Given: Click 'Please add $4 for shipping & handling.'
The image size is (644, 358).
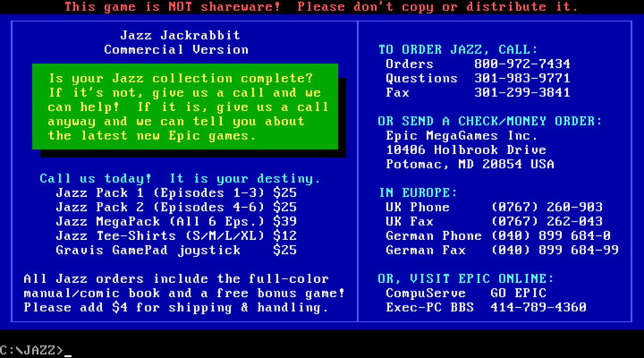Looking at the screenshot, I should click(x=177, y=308).
